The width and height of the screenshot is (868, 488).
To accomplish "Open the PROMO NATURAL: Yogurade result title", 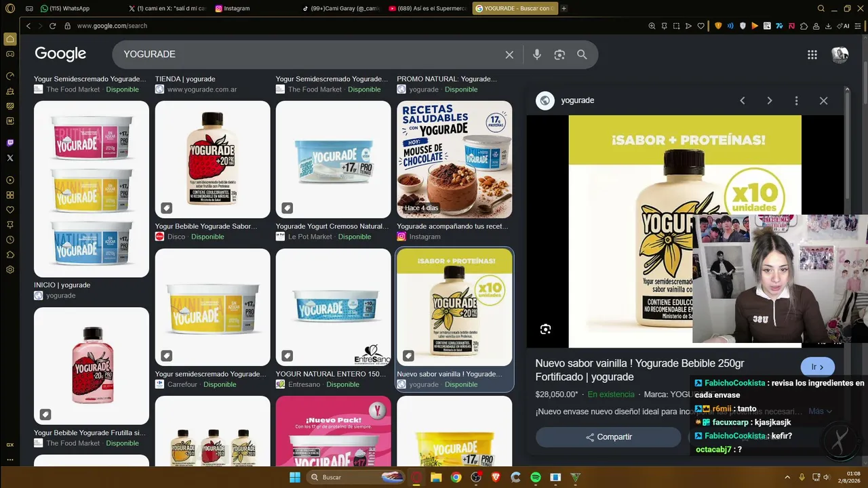I will pyautogui.click(x=447, y=79).
